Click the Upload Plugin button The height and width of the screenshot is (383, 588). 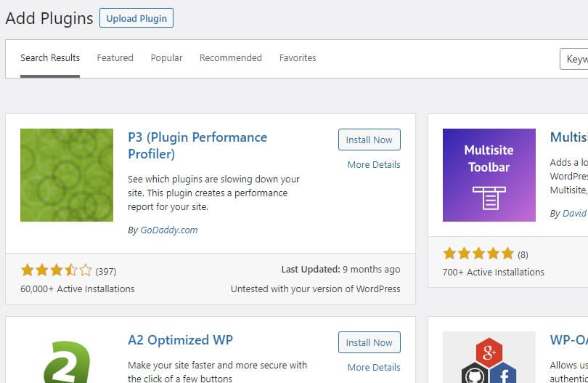tap(136, 18)
